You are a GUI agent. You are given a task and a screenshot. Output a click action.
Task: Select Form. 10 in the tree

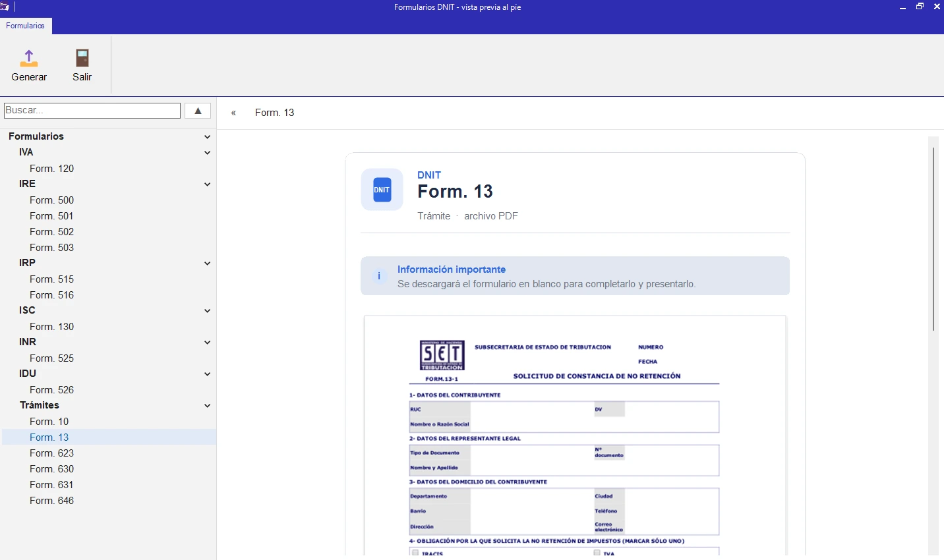(x=49, y=422)
